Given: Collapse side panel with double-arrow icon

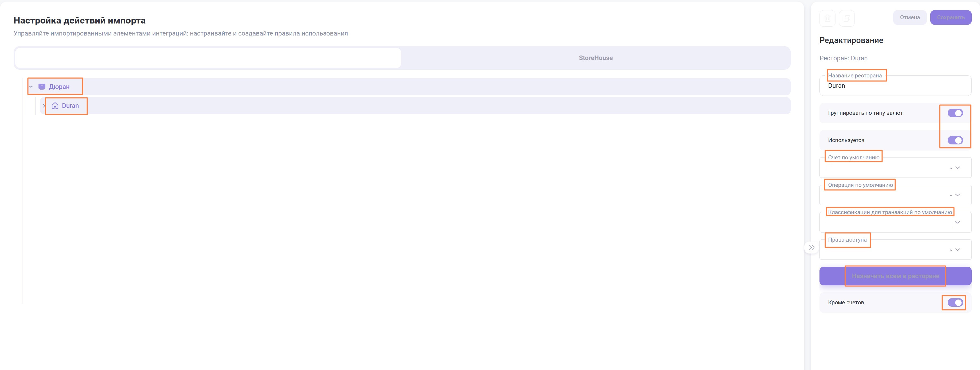Looking at the screenshot, I should pos(811,247).
